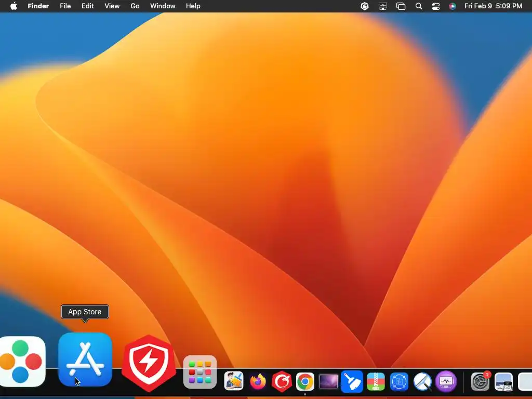Click the monitor waveform menu bar icon

tap(383, 6)
